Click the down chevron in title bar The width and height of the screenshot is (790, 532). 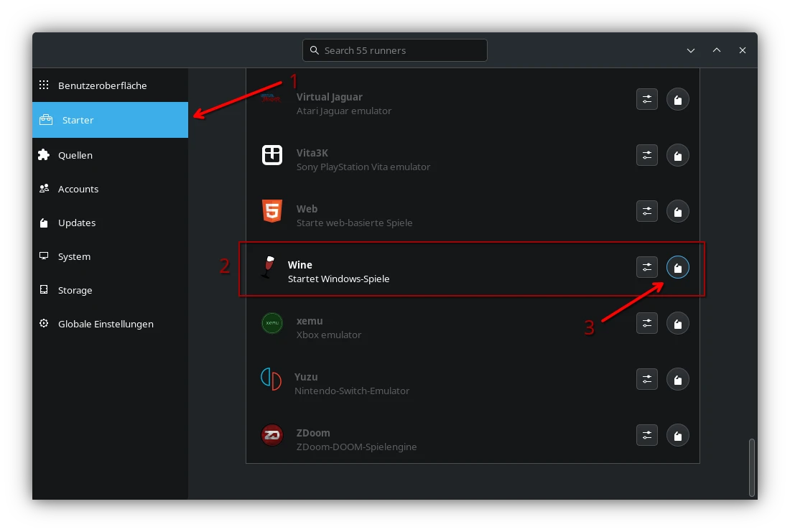point(691,50)
